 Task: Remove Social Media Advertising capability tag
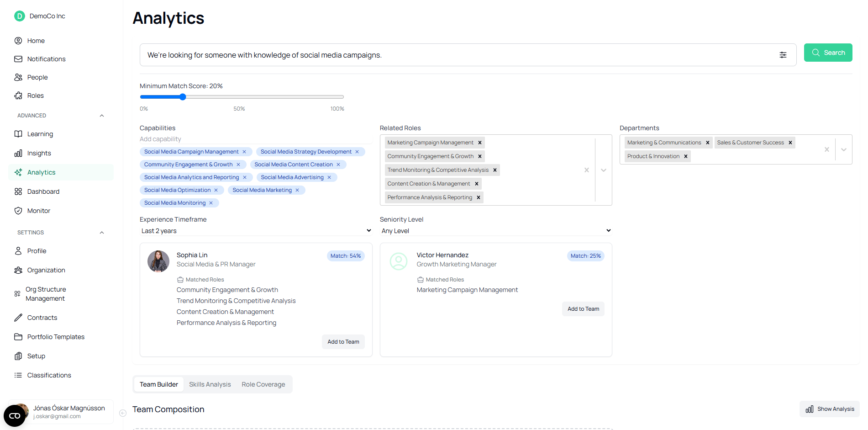pyautogui.click(x=329, y=177)
